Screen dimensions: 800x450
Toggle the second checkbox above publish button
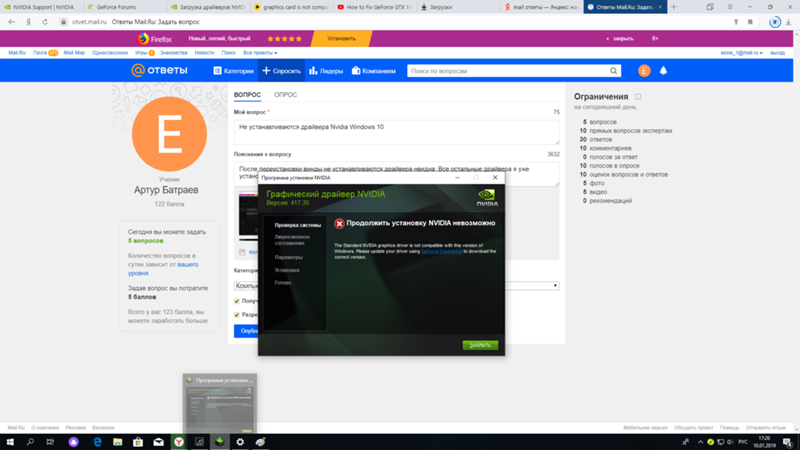coord(237,315)
